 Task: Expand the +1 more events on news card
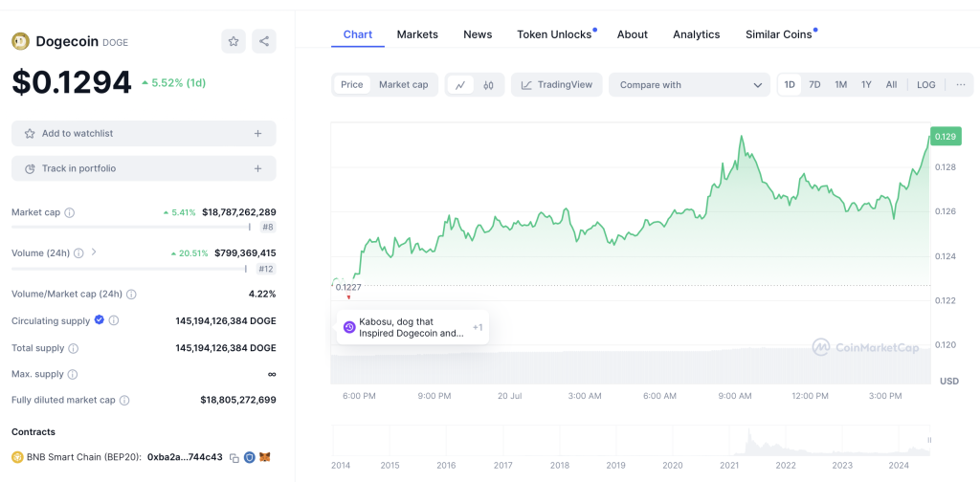point(478,327)
